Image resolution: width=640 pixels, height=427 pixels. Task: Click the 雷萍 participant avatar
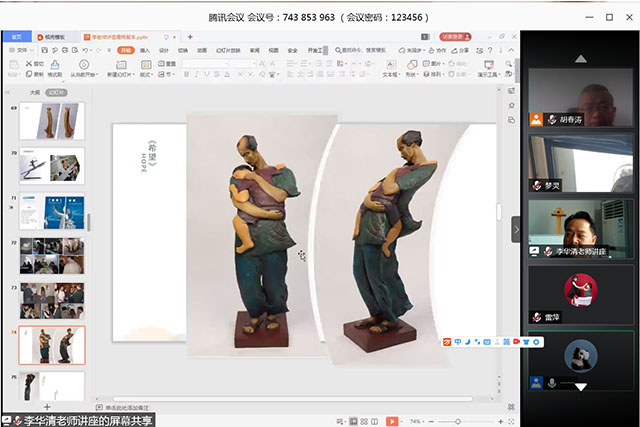(x=580, y=292)
